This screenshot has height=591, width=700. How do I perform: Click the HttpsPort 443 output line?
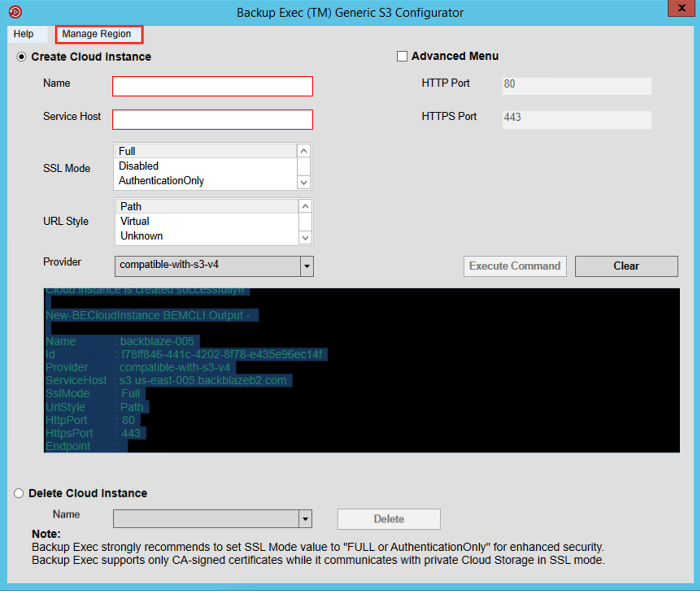pos(93,433)
